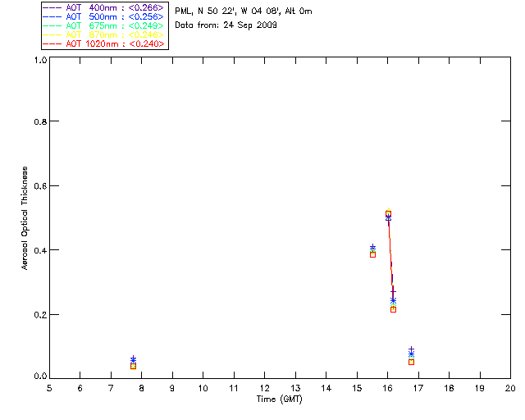Click the 'Aerosol Optical Thickness' axis label

(25, 218)
